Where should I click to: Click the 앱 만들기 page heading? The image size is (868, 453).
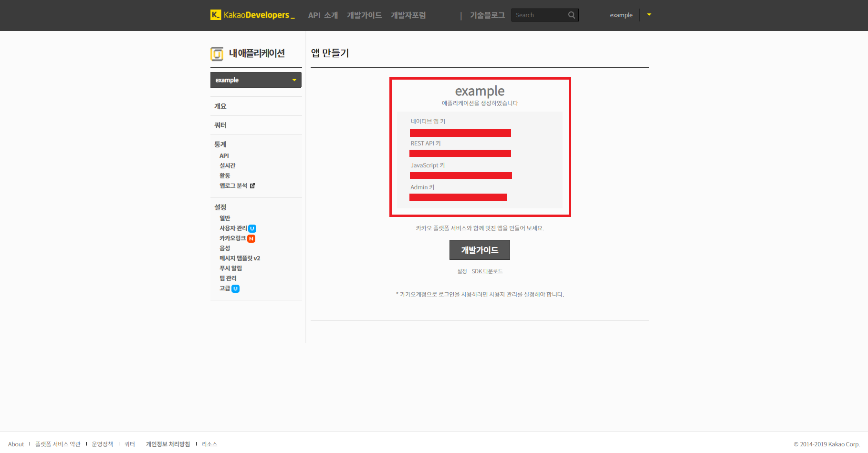[330, 53]
